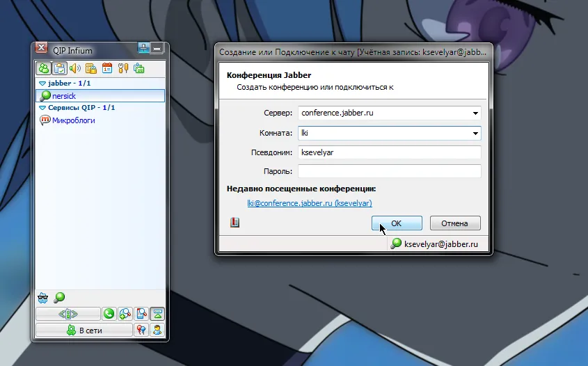588x366 pixels.
Task: Click the padlock privacy lists icon
Action: coord(91,68)
